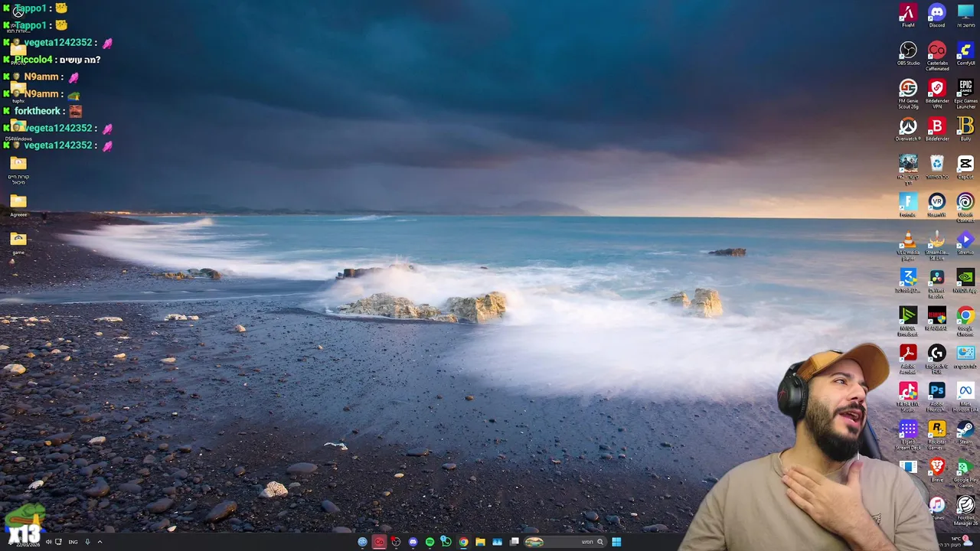Open Football Manager 26 desktop icon
This screenshot has width=980, height=551.
pos(965,509)
